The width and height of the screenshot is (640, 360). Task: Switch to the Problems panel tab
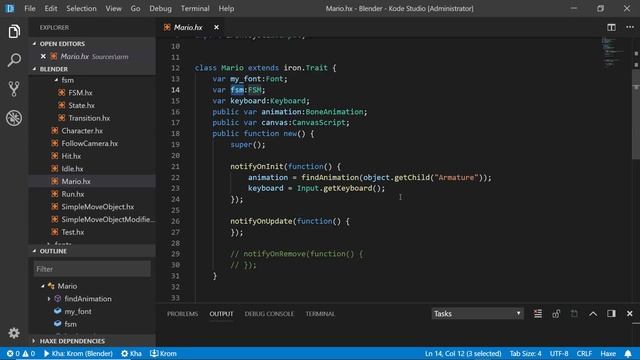click(182, 314)
